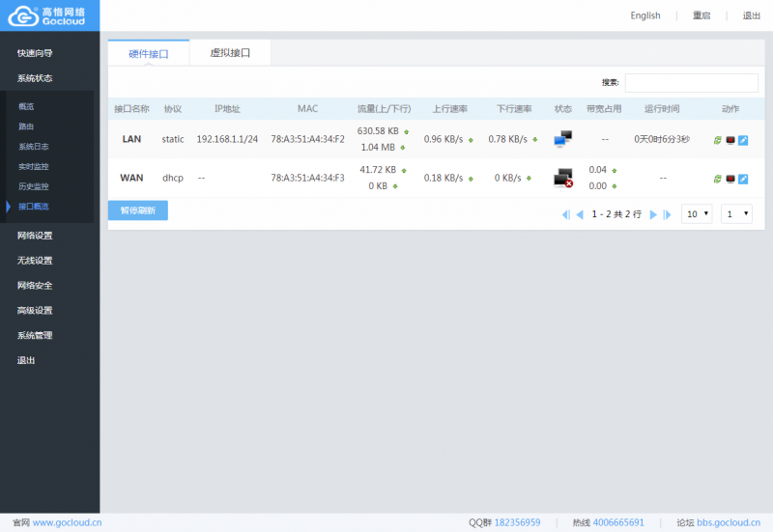Go to the first page of results

[x=565, y=214]
